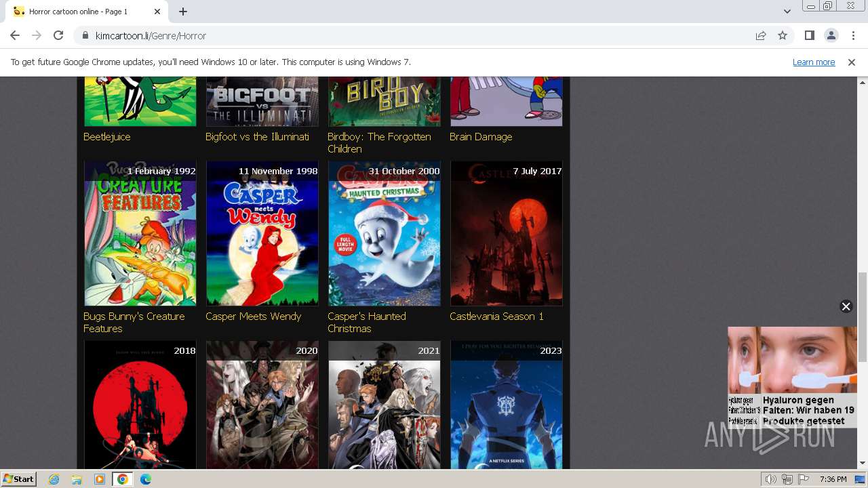The width and height of the screenshot is (868, 488).
Task: Open Chrome's three-dot menu
Action: tap(852, 35)
